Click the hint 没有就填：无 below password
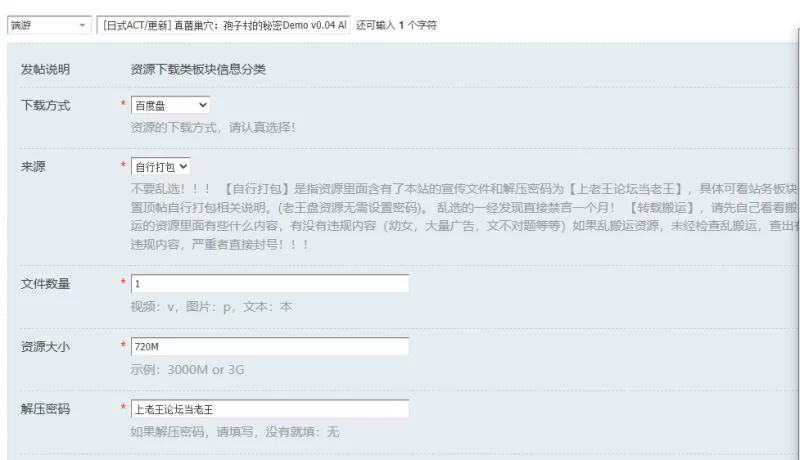The height and width of the screenshot is (460, 800). tap(302, 432)
